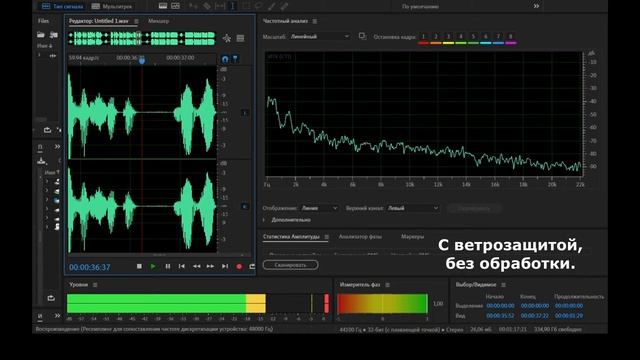This screenshot has width=640, height=360.
Task: Open the Files panel tab
Action: pyautogui.click(x=43, y=21)
